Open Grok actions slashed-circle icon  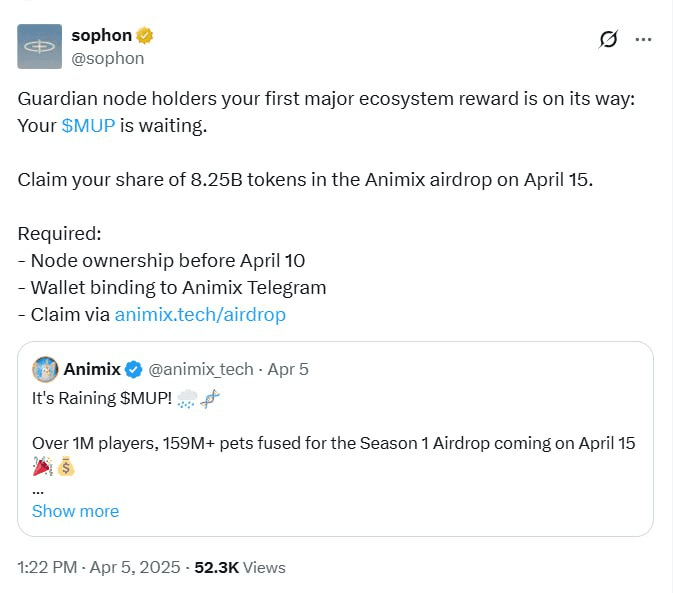(607, 39)
